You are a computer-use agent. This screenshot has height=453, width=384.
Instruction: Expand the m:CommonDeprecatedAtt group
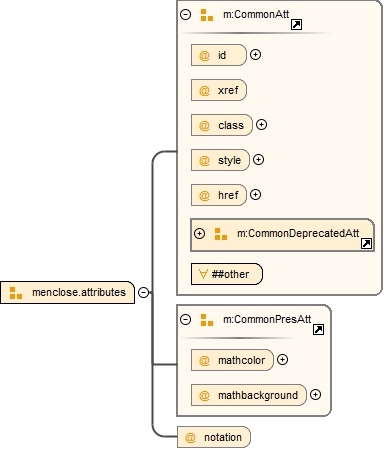coord(199,233)
